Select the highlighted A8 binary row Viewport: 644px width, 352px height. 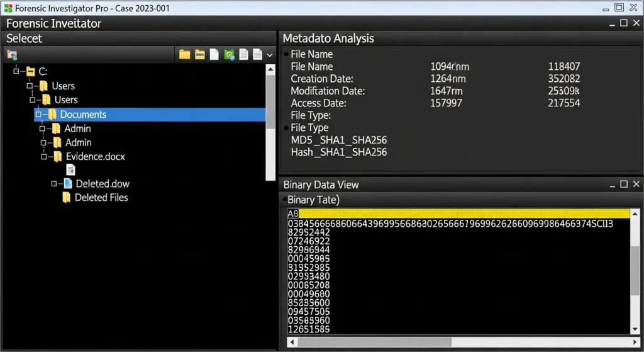click(x=458, y=213)
